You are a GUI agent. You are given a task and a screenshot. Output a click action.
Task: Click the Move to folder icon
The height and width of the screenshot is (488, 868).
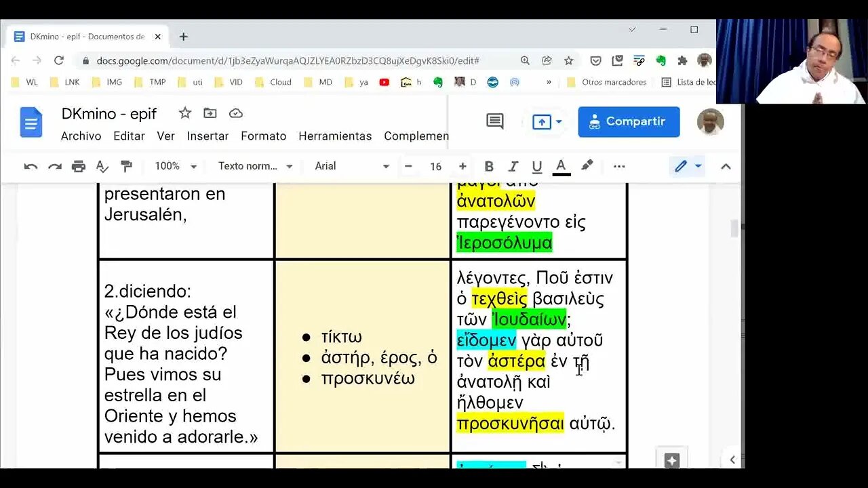(x=210, y=113)
